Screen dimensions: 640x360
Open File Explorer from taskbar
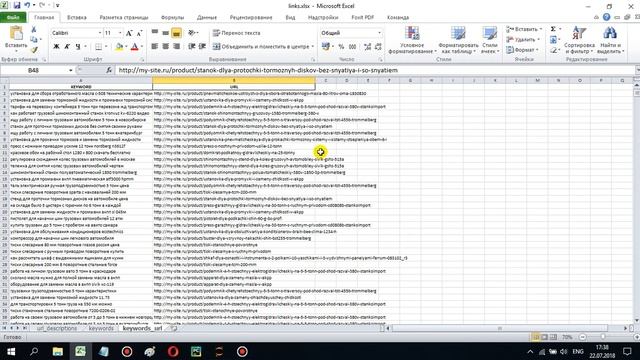58,351
